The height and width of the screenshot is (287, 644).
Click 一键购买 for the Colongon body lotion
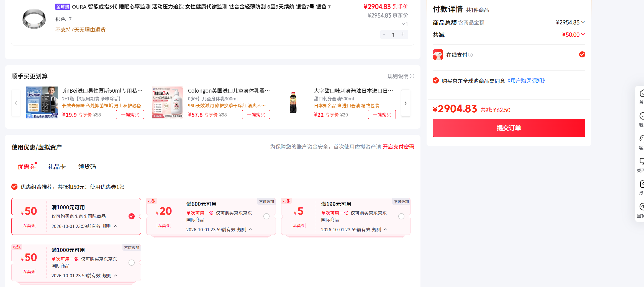[256, 115]
